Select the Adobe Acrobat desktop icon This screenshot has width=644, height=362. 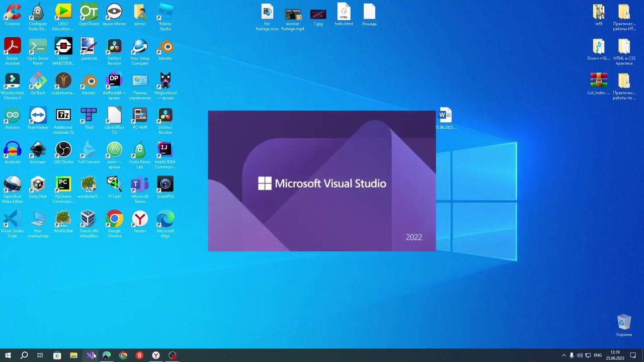pyautogui.click(x=12, y=52)
